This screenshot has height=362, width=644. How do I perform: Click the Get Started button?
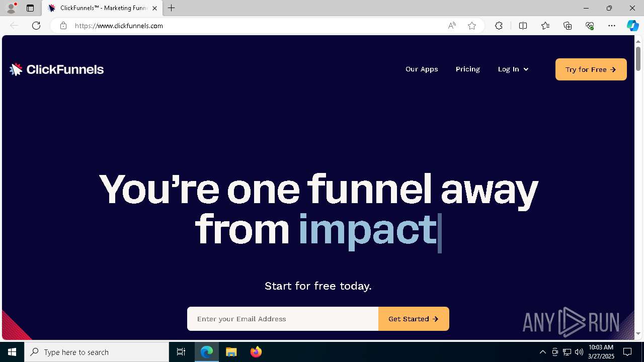click(x=414, y=319)
